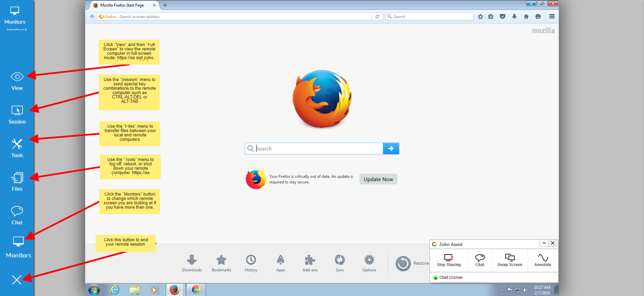Go to the Firefox home page
This screenshot has width=644, height=296.
[526, 16]
